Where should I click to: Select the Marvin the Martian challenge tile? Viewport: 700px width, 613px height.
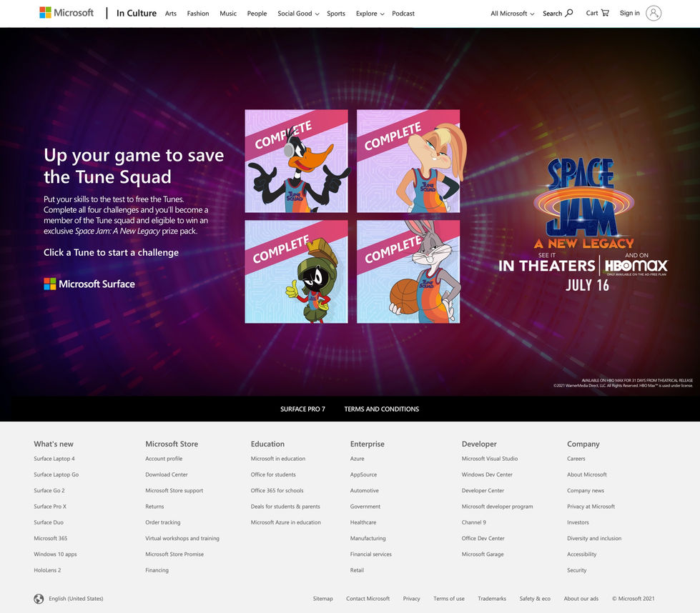coord(297,271)
